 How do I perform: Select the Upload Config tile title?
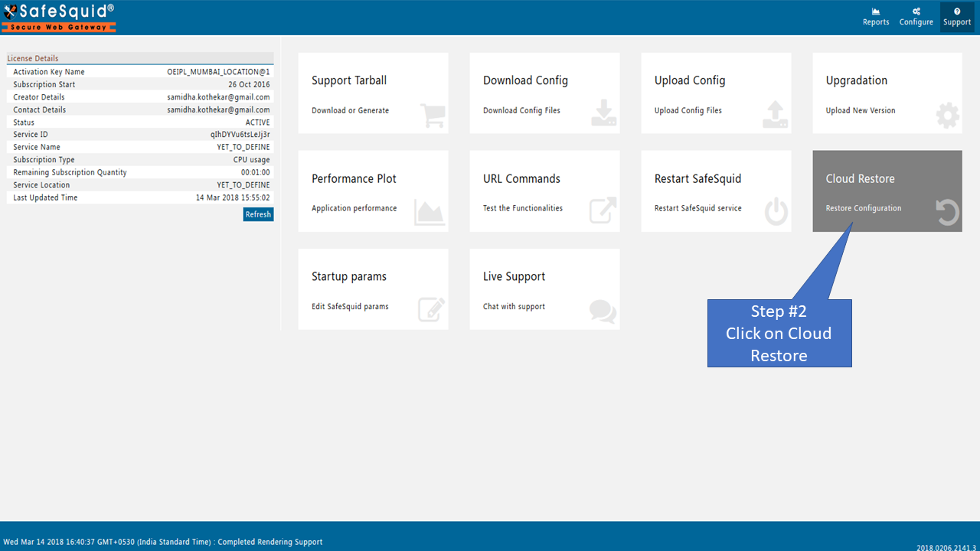(x=690, y=80)
